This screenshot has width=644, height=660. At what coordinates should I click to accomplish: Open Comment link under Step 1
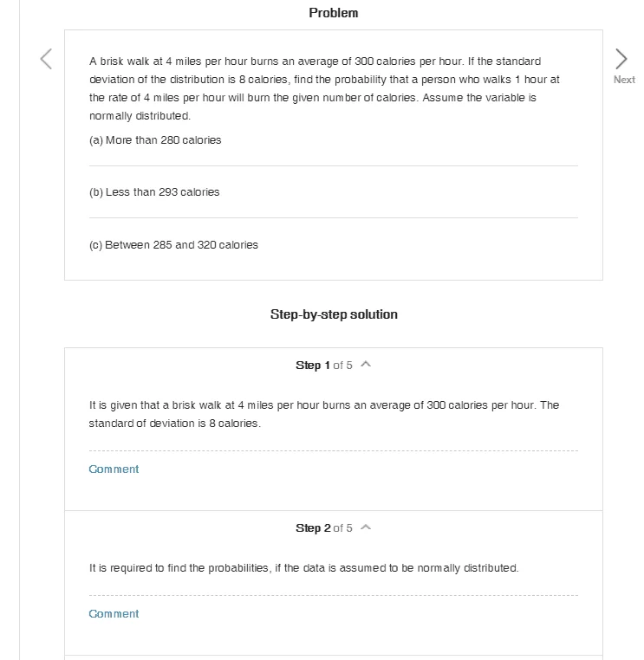coord(114,469)
